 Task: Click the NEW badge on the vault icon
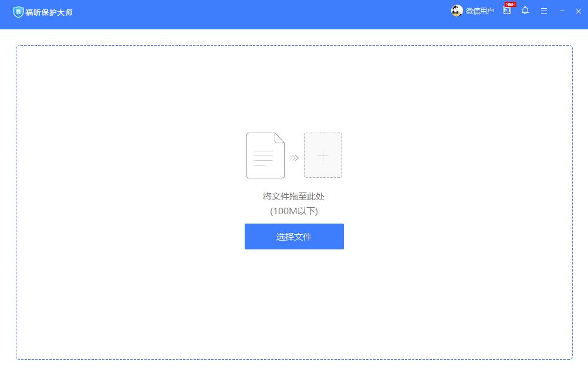click(510, 5)
